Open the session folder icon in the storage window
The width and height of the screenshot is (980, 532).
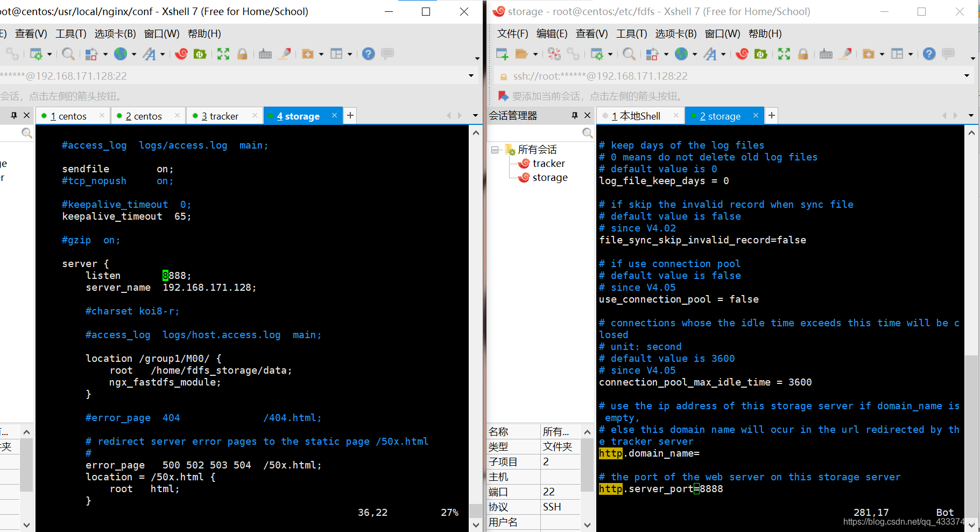[x=521, y=54]
